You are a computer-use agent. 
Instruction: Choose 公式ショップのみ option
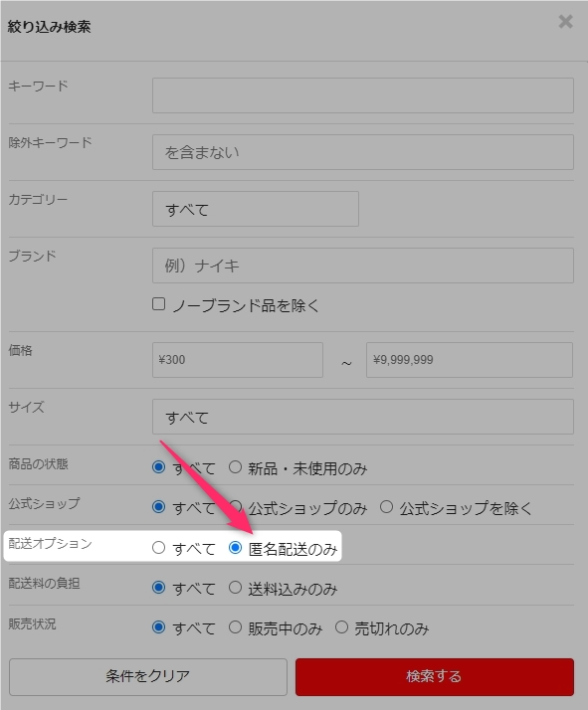(235, 507)
